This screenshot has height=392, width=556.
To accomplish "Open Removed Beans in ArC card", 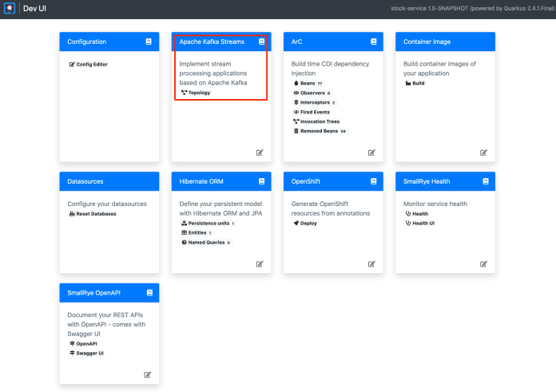I will pos(320,131).
